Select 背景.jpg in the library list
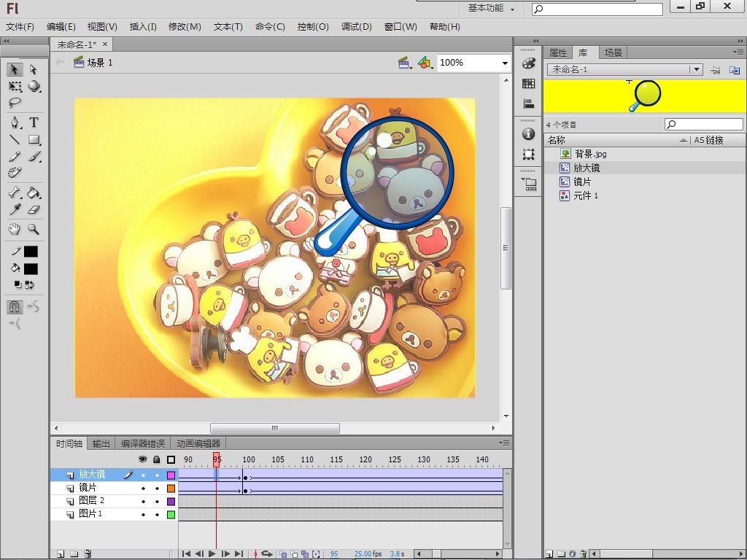Viewport: 747px width, 560px height. tap(590, 154)
